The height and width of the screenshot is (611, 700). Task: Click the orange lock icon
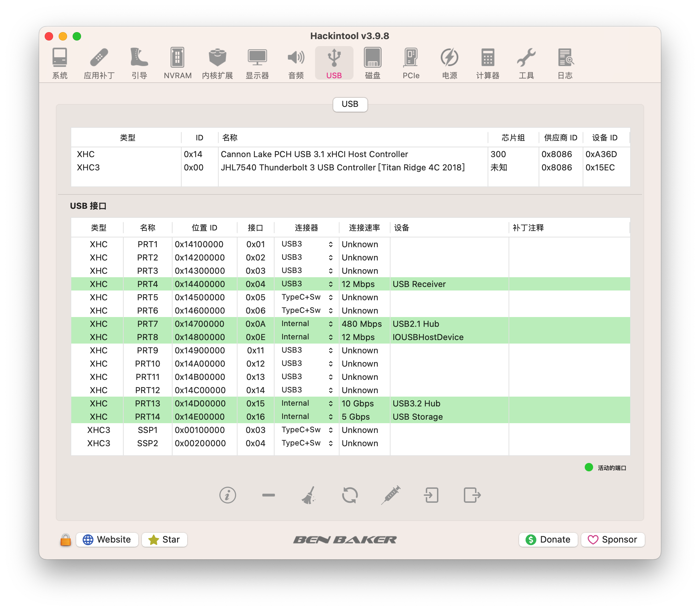[65, 540]
